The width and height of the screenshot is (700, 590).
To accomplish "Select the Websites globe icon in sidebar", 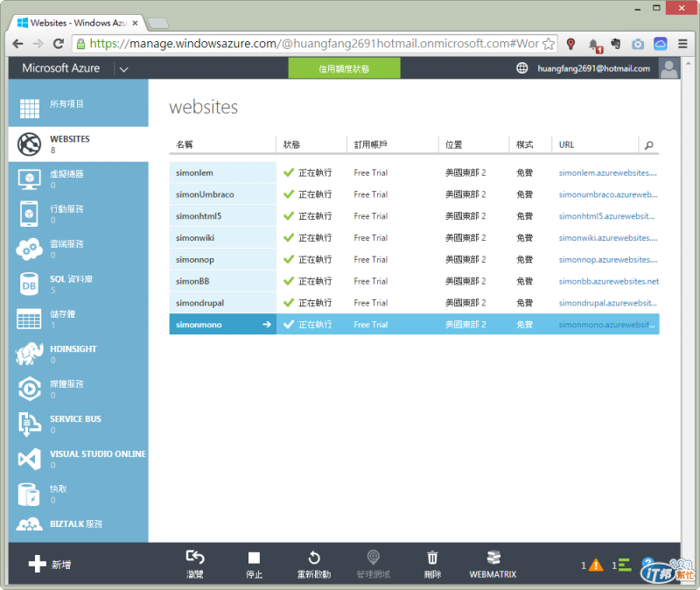I will click(30, 144).
